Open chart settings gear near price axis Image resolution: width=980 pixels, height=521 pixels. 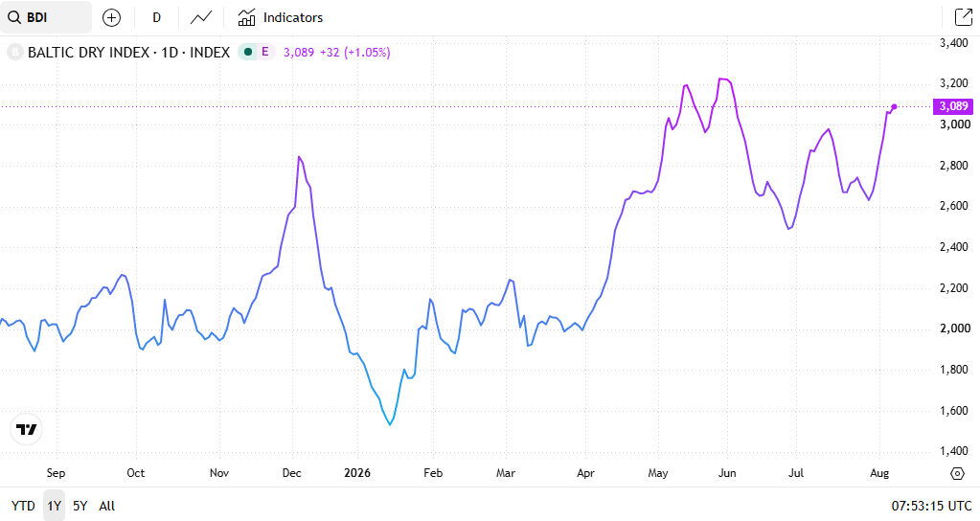(x=958, y=473)
